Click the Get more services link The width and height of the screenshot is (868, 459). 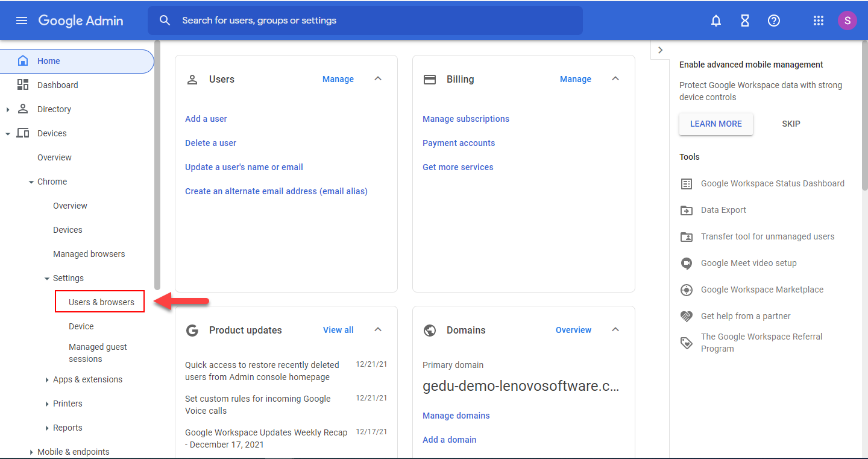[x=458, y=167]
